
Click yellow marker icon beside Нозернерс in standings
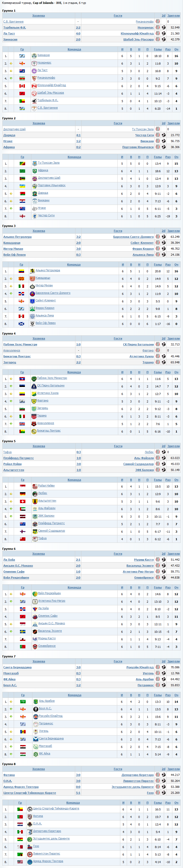(11, 63)
